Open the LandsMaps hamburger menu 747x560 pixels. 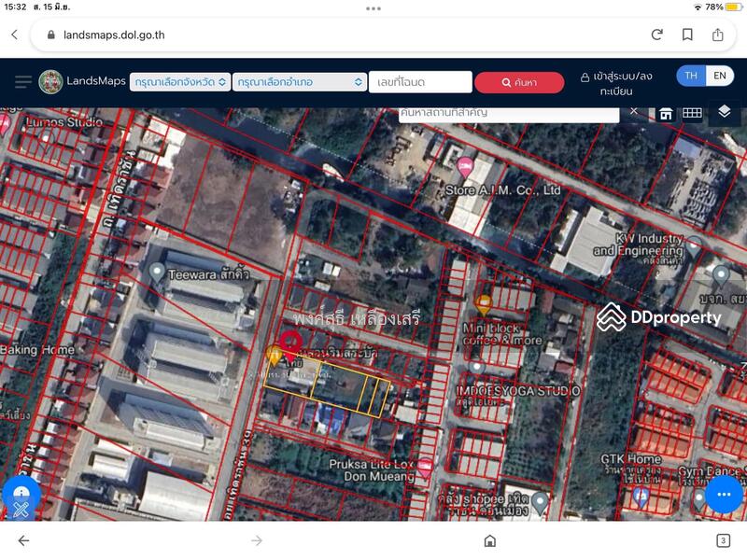coord(23,82)
